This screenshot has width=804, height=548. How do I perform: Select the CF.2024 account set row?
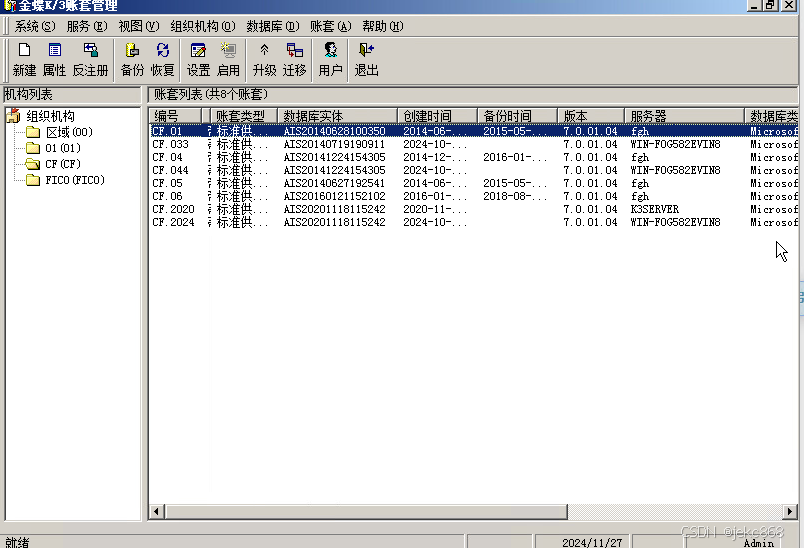click(474, 222)
